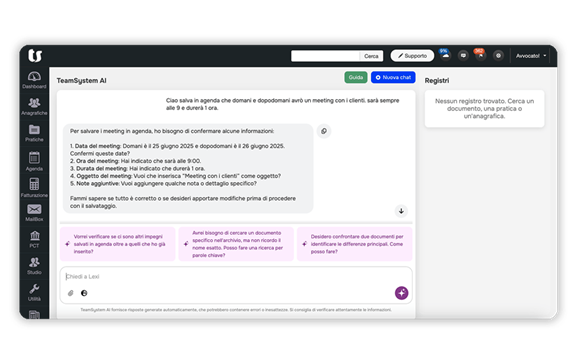Image resolution: width=576 pixels, height=362 pixels.
Task: Open Utilità wrench tools
Action: click(x=34, y=293)
